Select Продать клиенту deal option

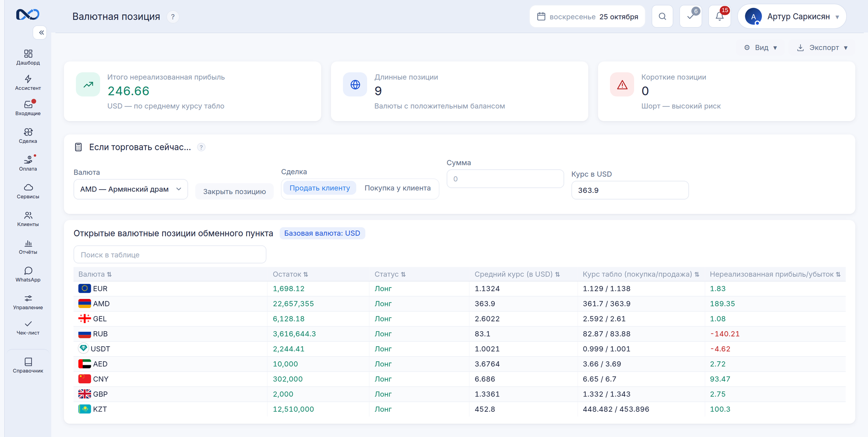pyautogui.click(x=320, y=188)
